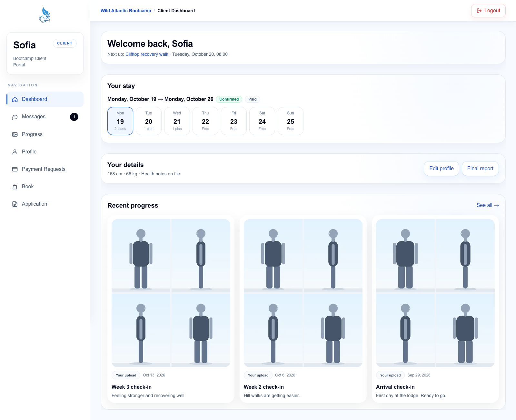Open the Final report button
Screen dimensions: 516x420
click(x=480, y=169)
